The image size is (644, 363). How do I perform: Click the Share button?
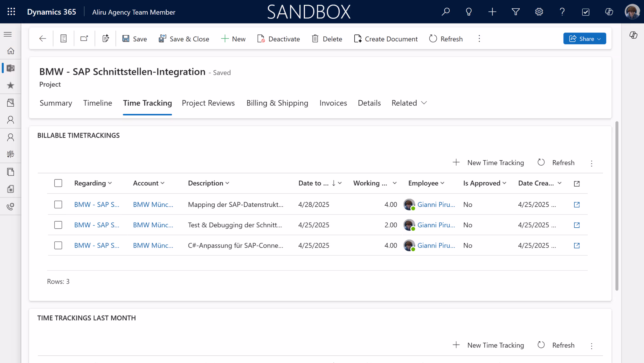pos(585,39)
